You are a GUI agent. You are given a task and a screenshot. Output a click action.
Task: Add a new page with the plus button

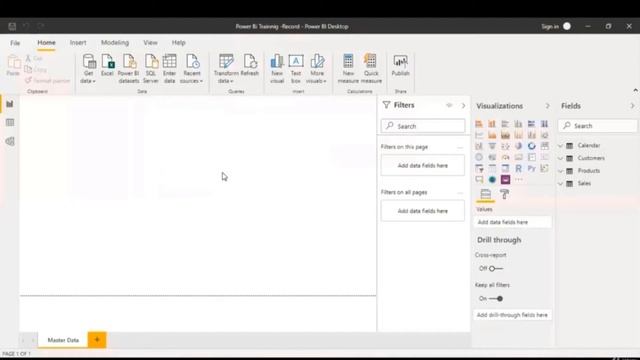point(97,340)
